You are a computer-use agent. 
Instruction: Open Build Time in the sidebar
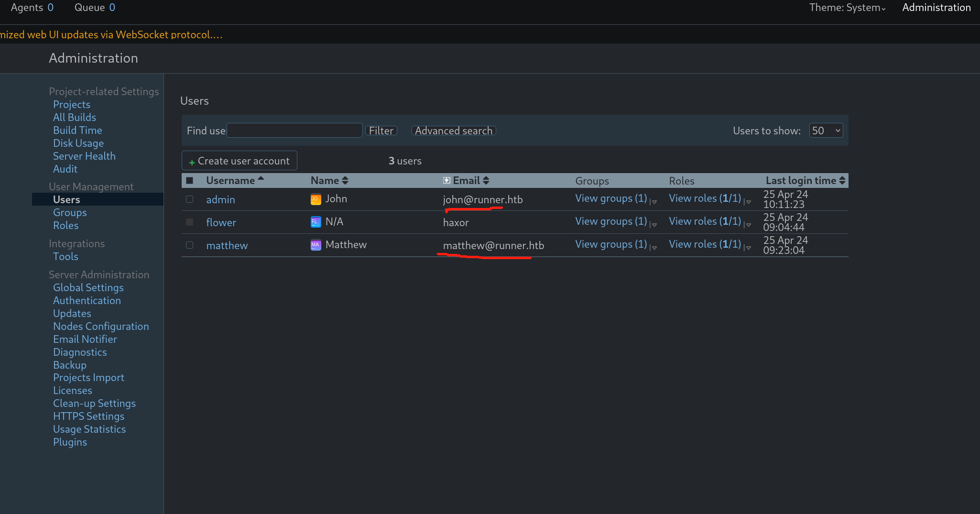click(77, 130)
